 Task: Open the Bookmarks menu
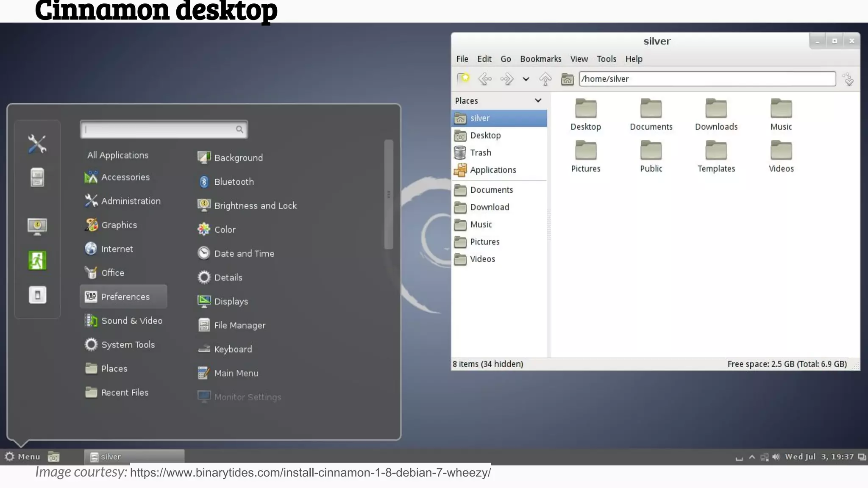pos(540,59)
